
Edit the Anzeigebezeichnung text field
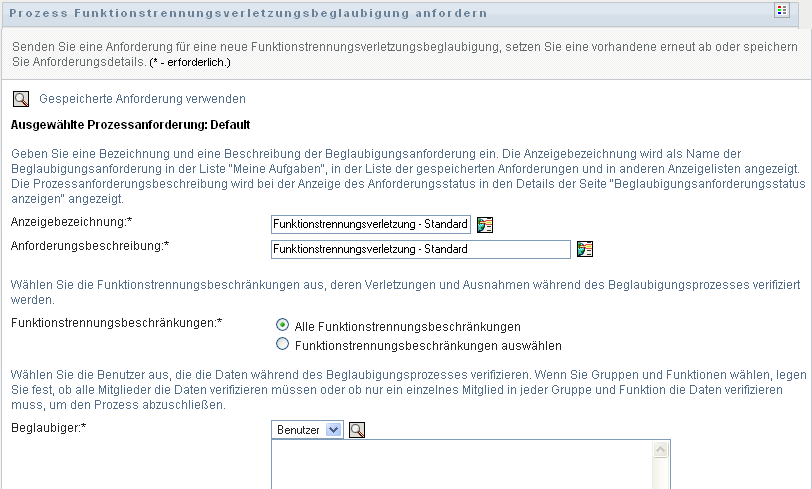(371, 224)
